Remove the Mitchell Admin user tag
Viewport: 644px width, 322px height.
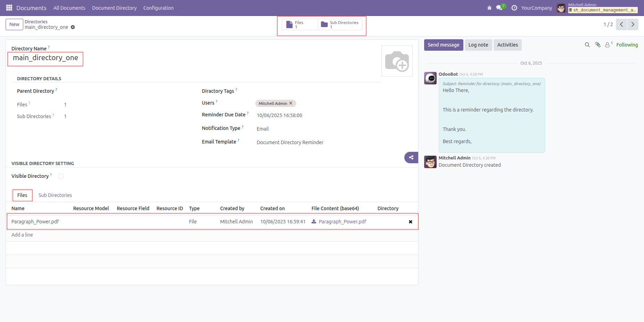point(291,103)
